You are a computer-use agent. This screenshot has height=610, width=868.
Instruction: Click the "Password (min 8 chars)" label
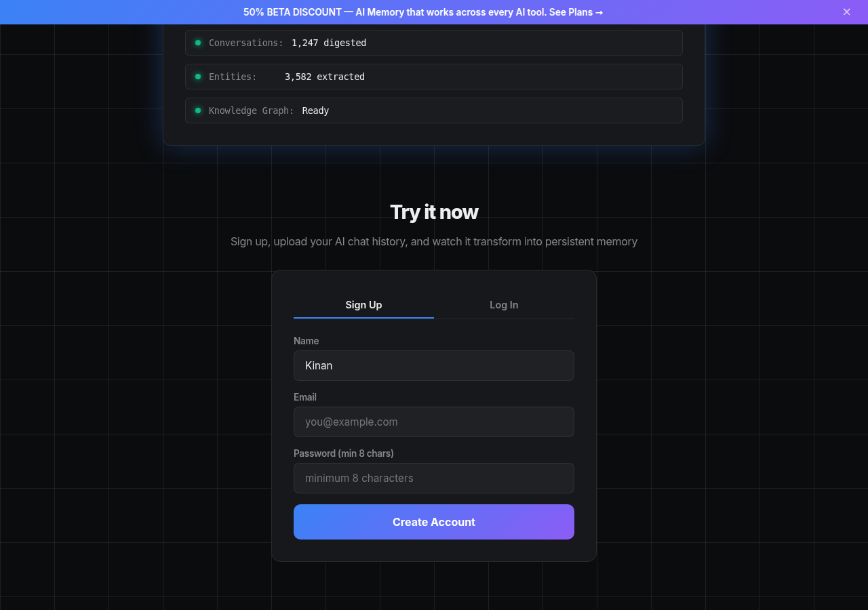tap(343, 453)
